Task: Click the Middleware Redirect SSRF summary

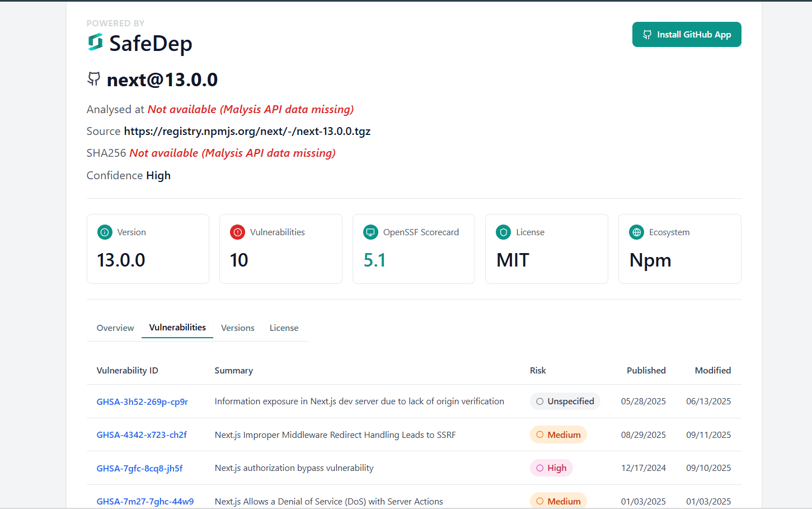Action: (335, 435)
